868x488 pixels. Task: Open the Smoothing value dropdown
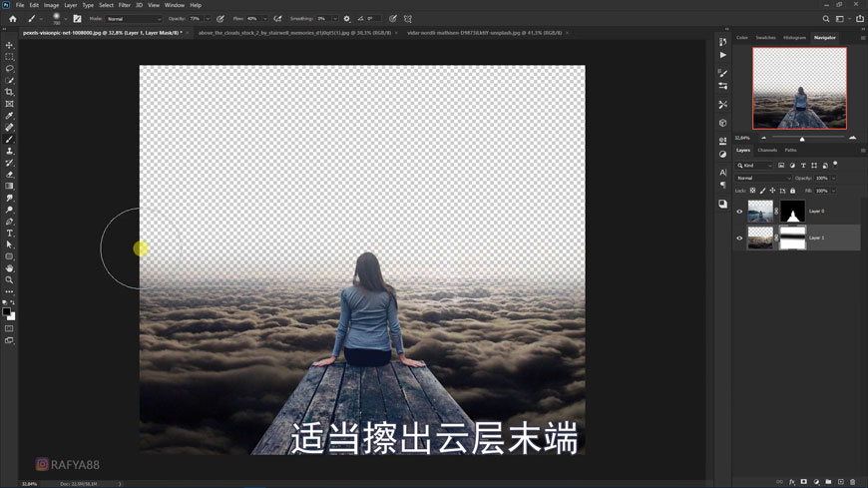pyautogui.click(x=335, y=19)
